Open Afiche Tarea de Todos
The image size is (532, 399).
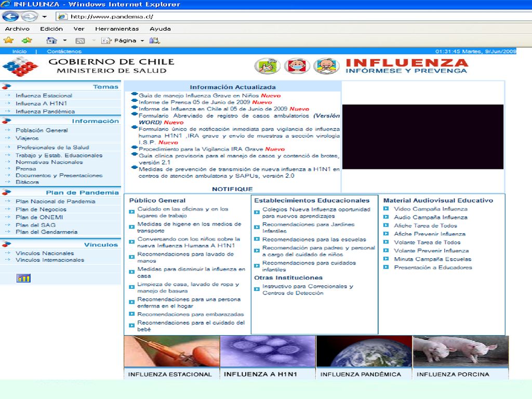tap(425, 225)
